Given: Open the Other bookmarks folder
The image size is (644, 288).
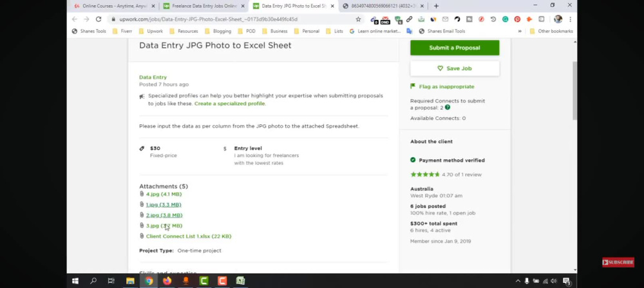Looking at the screenshot, I should click(x=551, y=31).
